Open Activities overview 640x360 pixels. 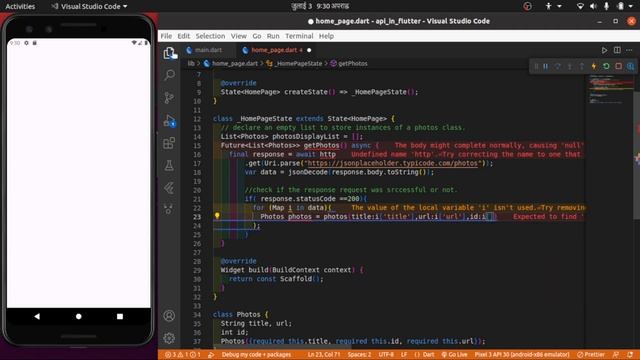tap(20, 7)
